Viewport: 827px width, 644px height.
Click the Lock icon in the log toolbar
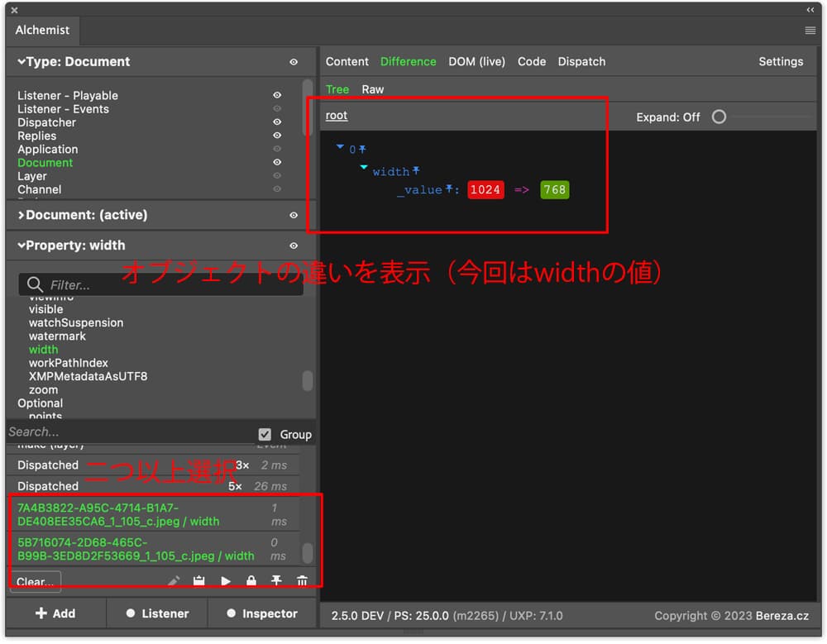[x=251, y=580]
